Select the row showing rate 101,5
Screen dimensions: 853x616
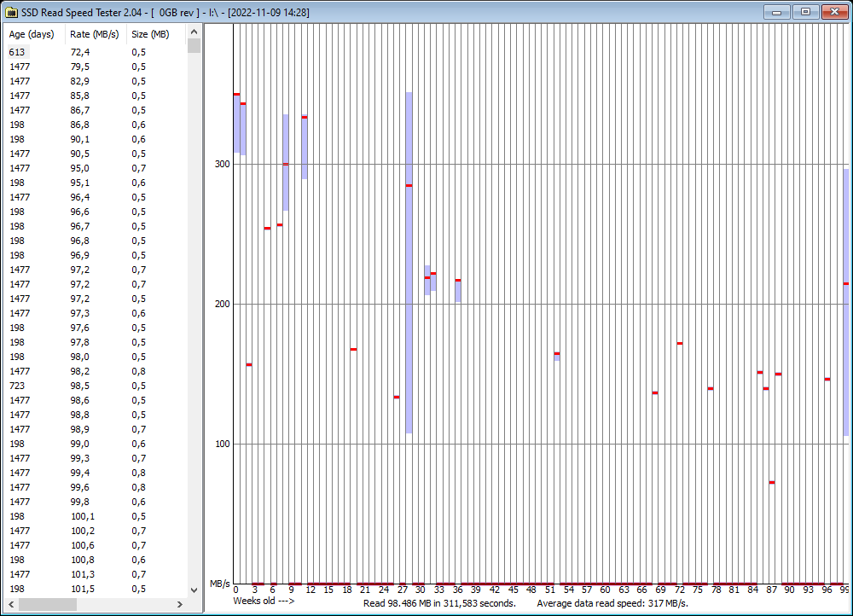click(x=51, y=589)
